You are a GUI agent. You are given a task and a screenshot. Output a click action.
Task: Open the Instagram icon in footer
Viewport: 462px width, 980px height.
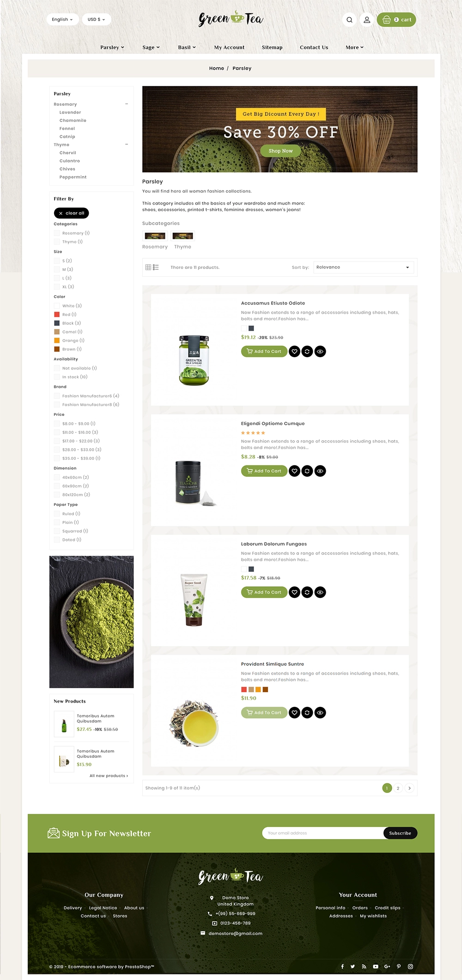click(410, 966)
